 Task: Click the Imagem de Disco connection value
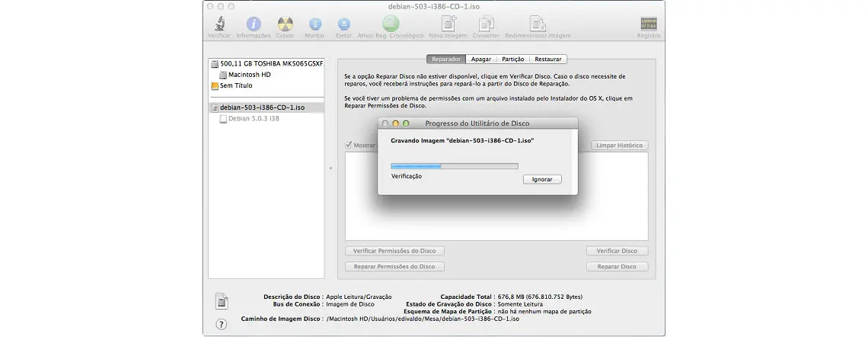pyautogui.click(x=349, y=304)
